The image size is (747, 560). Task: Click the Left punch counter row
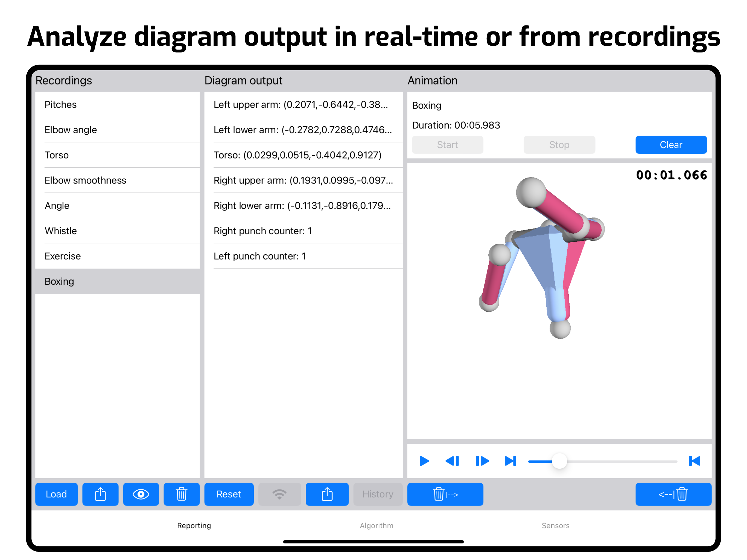coord(304,256)
